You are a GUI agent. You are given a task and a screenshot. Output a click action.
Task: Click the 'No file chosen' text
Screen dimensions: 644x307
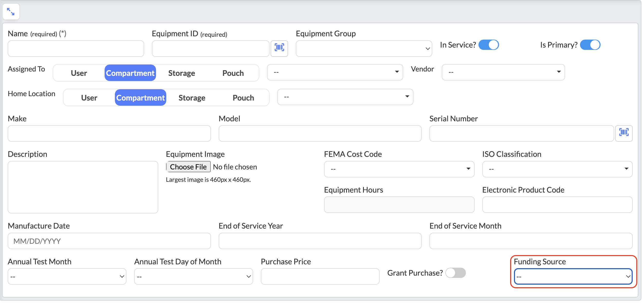pyautogui.click(x=235, y=167)
